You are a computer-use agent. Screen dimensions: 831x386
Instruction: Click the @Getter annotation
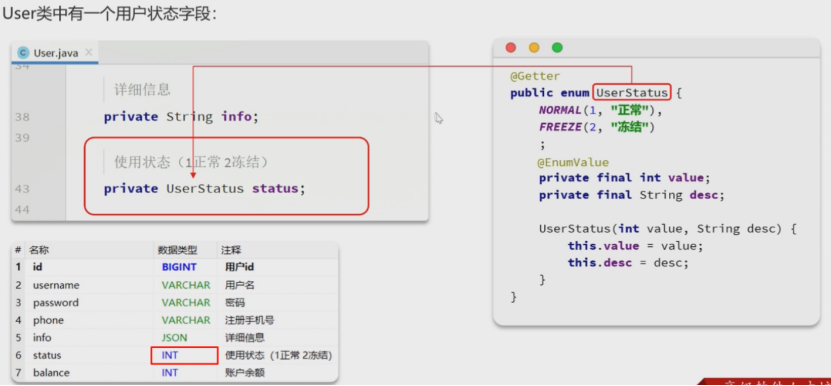(x=535, y=76)
